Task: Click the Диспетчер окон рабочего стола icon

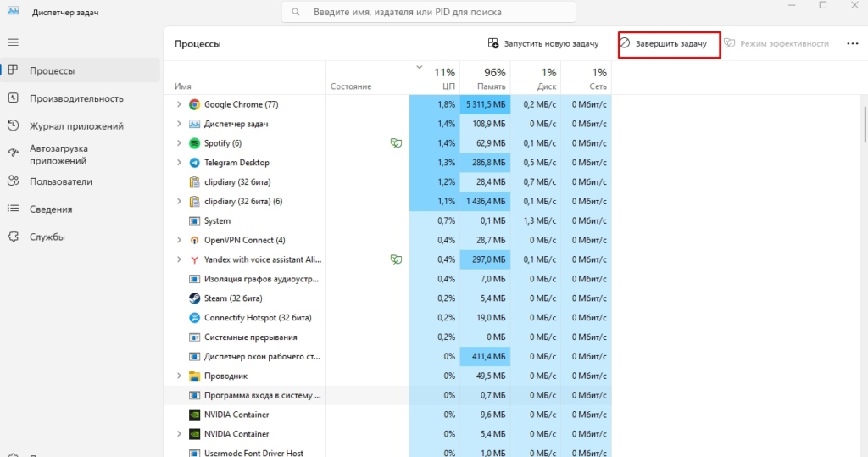Action: (x=194, y=356)
